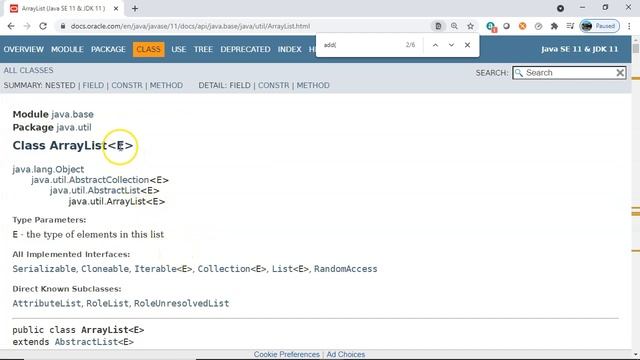Open TREE in navigation bar
640x360 pixels.
203,49
